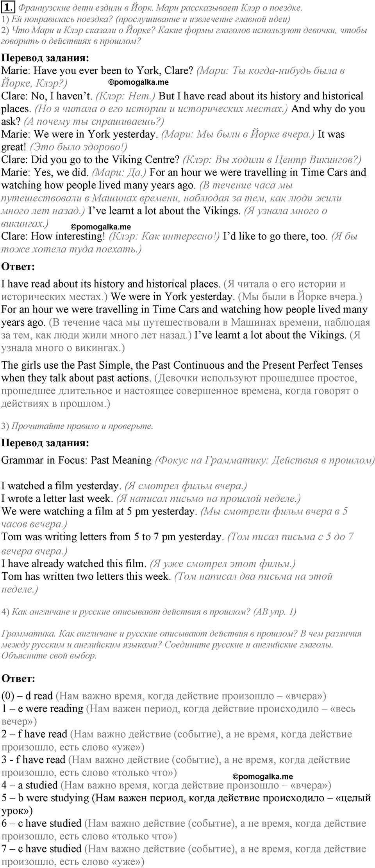The image size is (375, 868).
Task: Click the line "Clare: How interesting!"
Action: [x=54, y=236]
